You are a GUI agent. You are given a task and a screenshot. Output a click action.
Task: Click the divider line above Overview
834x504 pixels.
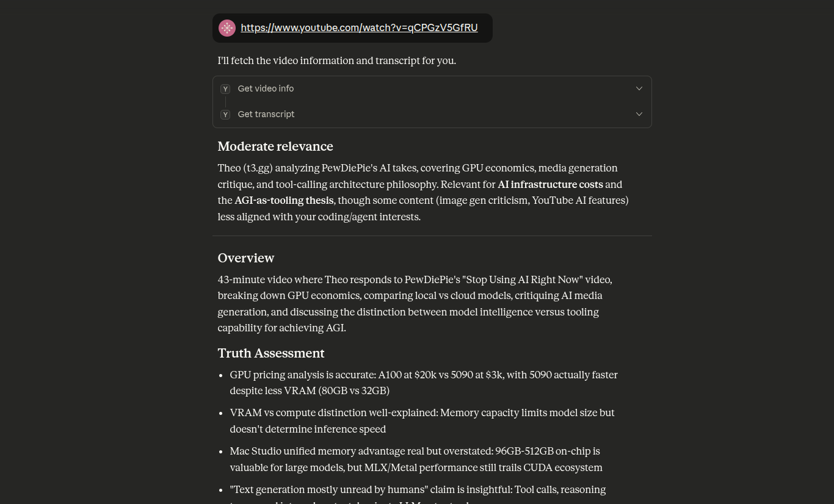[x=432, y=236]
